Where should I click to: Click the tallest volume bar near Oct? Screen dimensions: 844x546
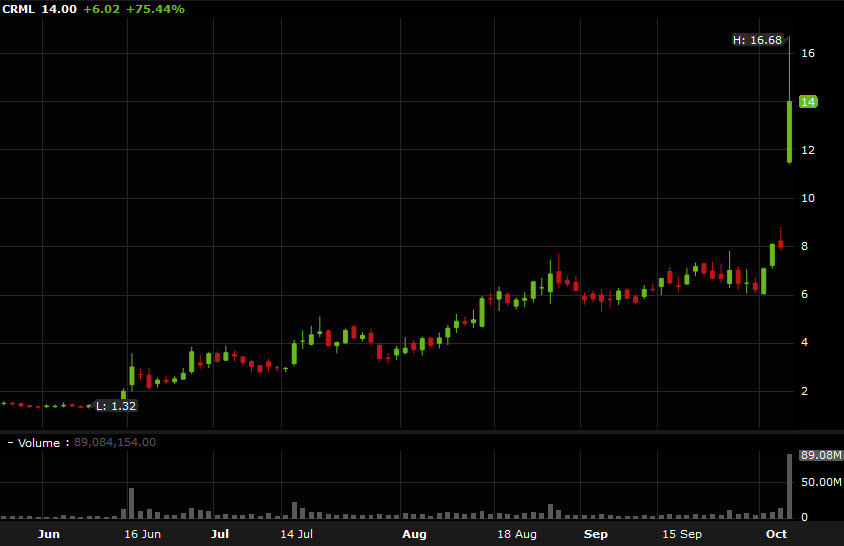(x=789, y=486)
